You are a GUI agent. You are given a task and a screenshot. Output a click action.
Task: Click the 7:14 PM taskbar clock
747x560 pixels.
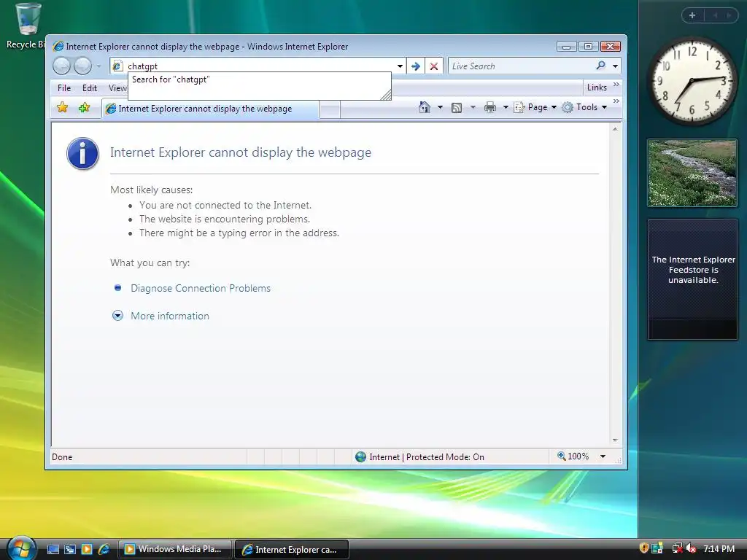(x=719, y=548)
